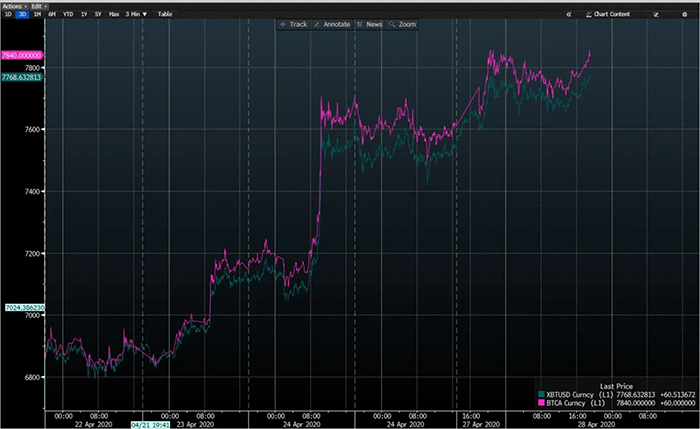The image size is (700, 429).
Task: Open the 3 Min interval dropdown
Action: (135, 15)
